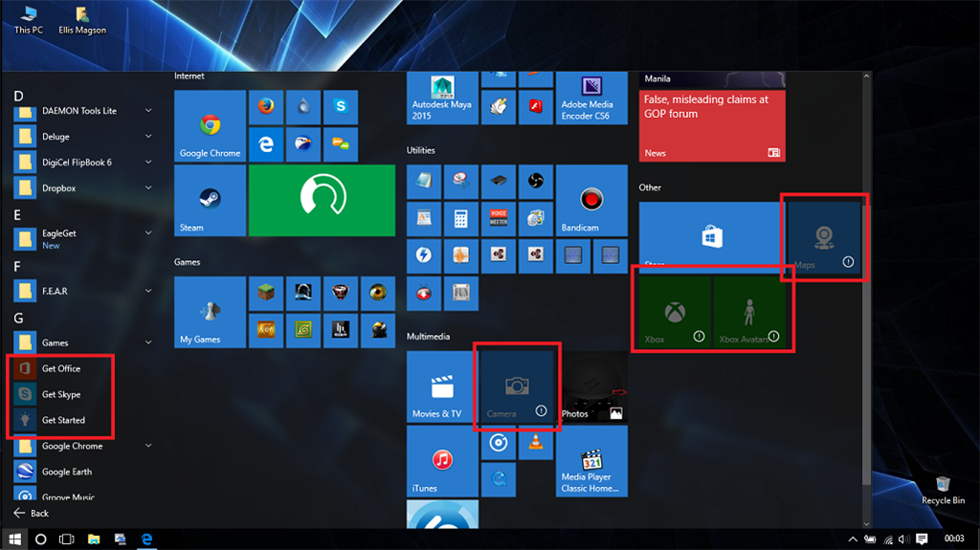Open Media Player Classic Home tile
This screenshot has width=980, height=550.
pyautogui.click(x=591, y=461)
